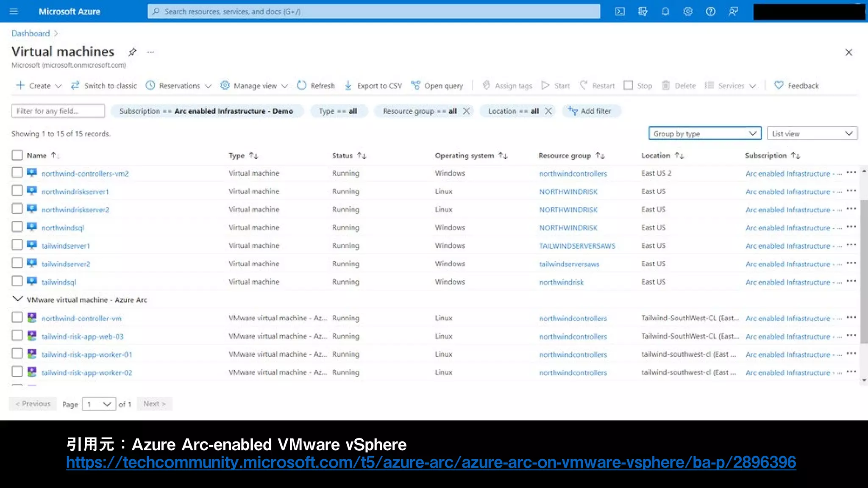Open row actions ellipsis for northwindsql
Viewport: 868px width, 488px height.
tap(851, 227)
